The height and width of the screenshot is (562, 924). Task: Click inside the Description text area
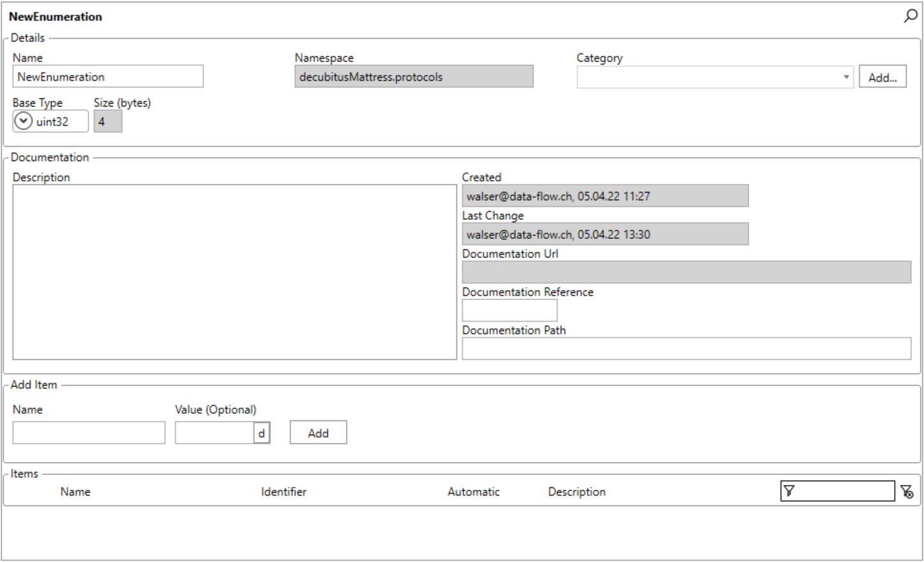point(235,272)
